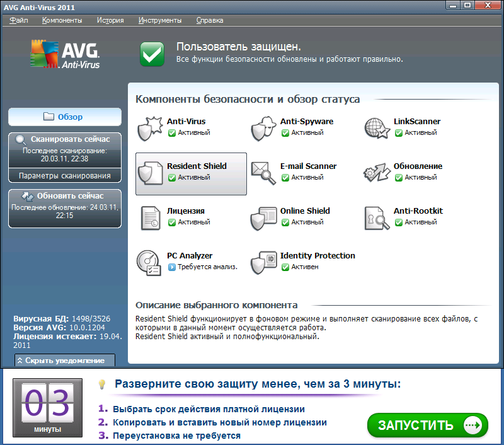Screen dimensions: 504x445
Task: Open the Инструменты menu
Action: tap(160, 20)
